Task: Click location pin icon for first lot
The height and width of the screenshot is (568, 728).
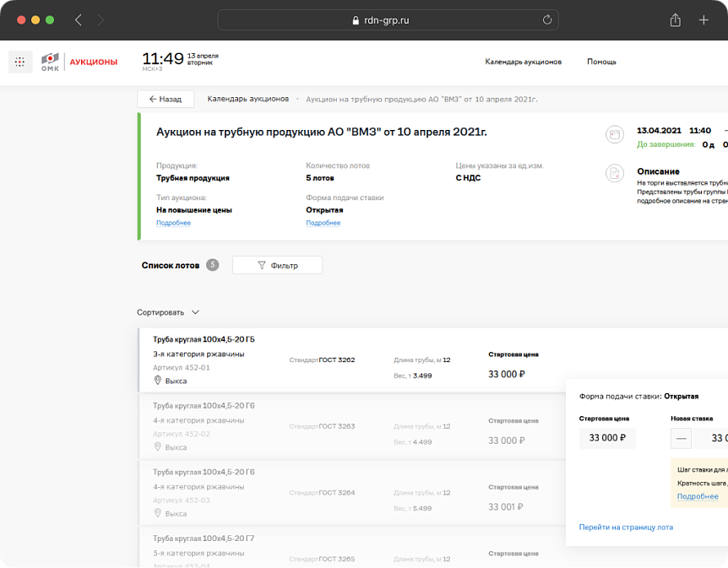Action: (x=157, y=381)
